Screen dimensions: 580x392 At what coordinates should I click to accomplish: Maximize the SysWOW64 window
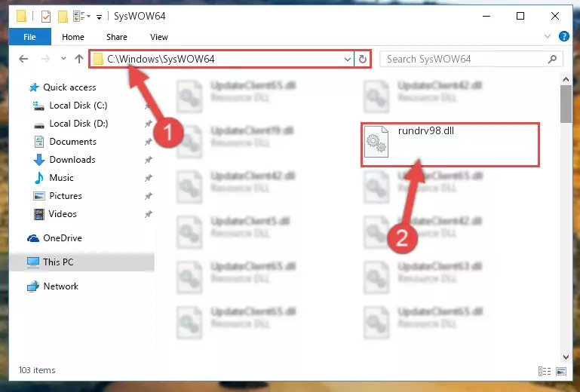point(520,17)
